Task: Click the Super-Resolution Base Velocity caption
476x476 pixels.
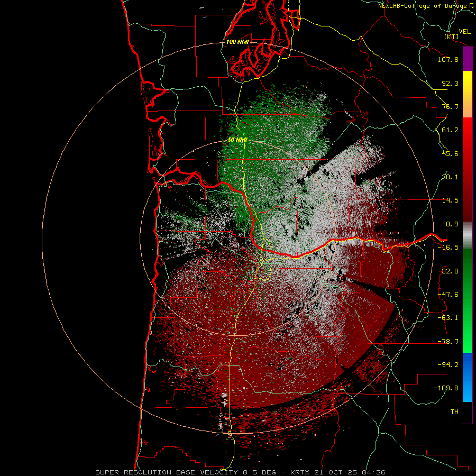Action: (240, 472)
